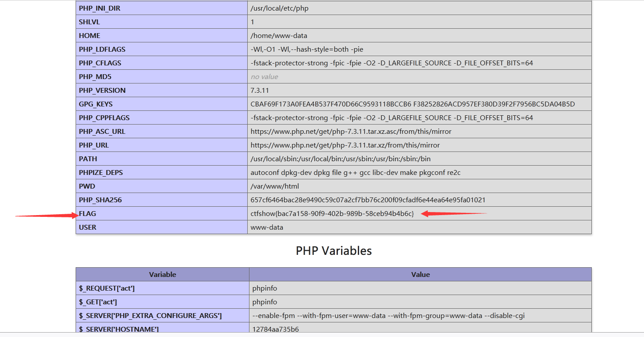
Task: Click the PATH variable value
Action: [x=334, y=159]
